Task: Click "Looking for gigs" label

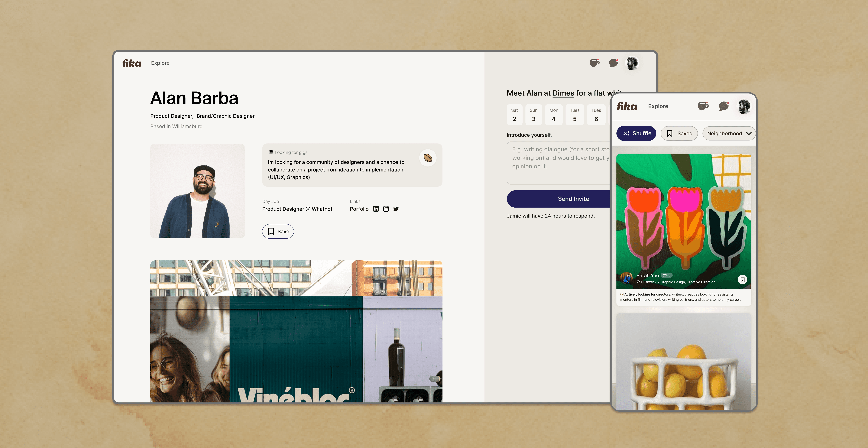Action: (x=291, y=152)
